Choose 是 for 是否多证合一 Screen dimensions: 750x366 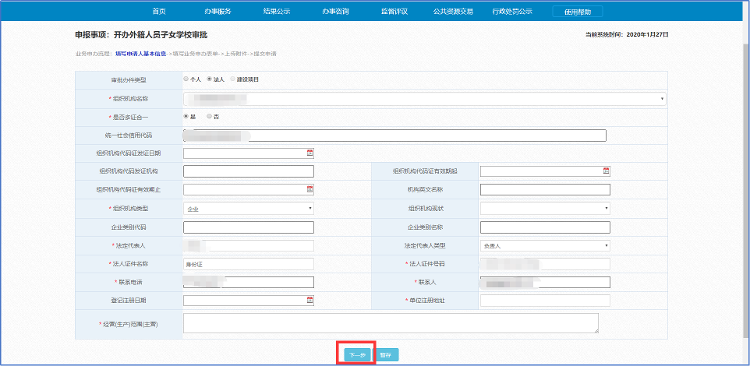pyautogui.click(x=186, y=116)
